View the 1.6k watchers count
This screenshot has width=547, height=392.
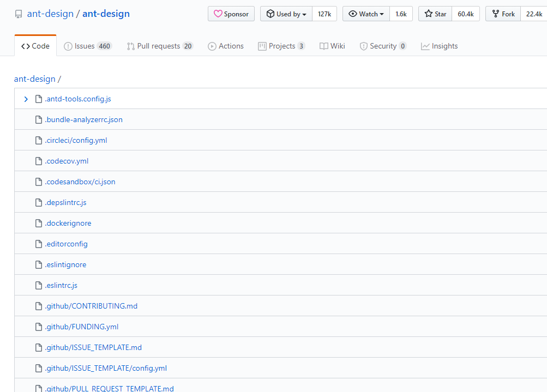coord(401,14)
